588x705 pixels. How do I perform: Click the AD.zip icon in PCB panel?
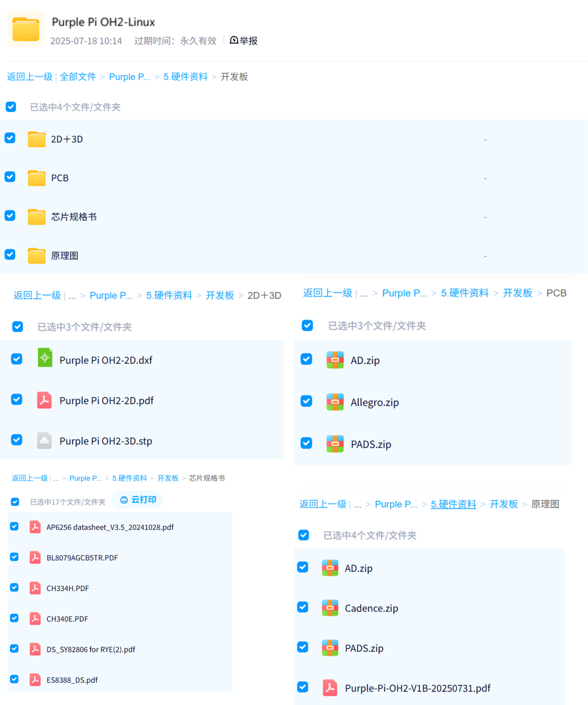pyautogui.click(x=335, y=360)
